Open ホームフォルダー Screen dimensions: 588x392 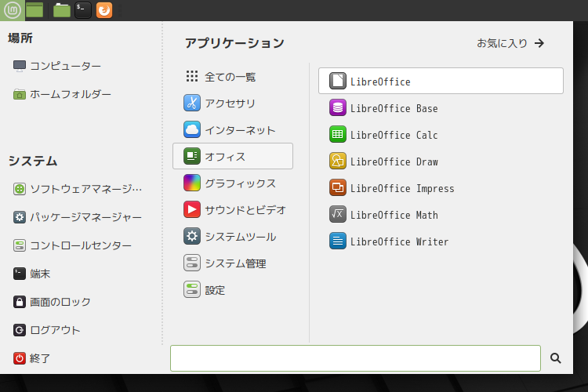click(62, 94)
